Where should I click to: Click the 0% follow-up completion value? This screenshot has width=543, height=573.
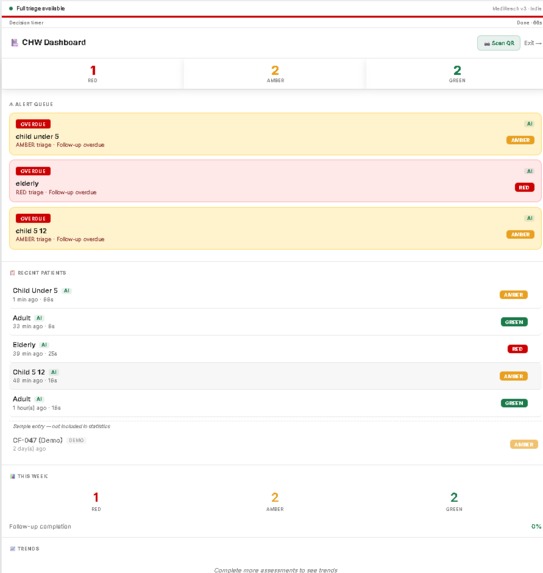coord(536,527)
